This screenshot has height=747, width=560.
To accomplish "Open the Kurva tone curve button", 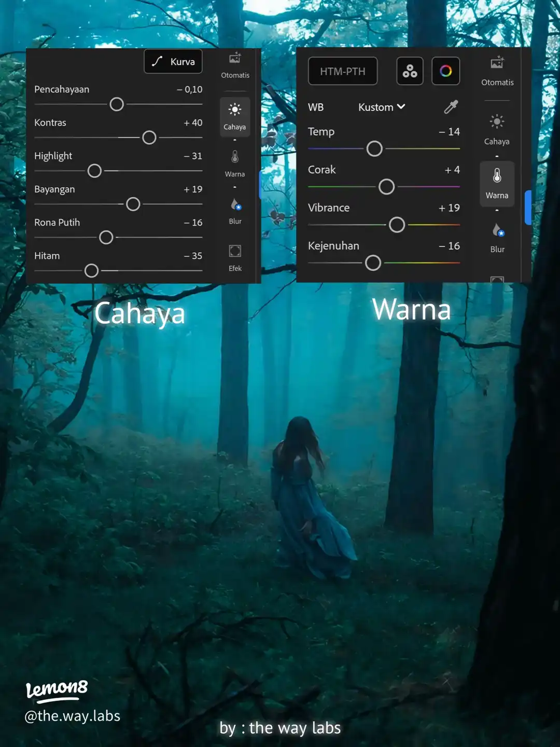I will [x=173, y=62].
